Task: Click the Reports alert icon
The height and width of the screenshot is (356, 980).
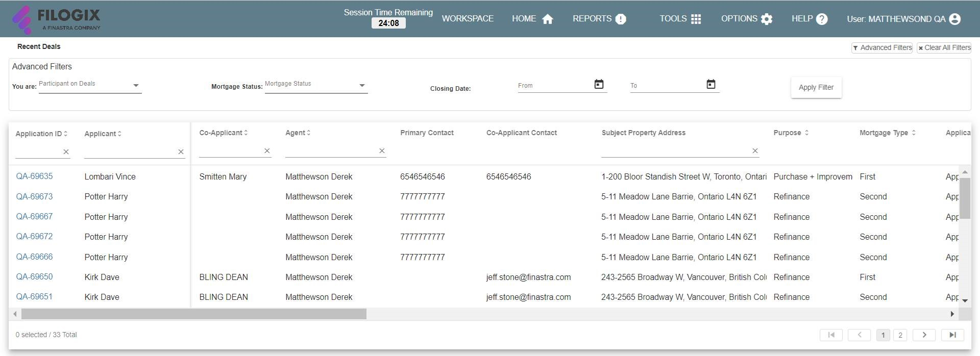Action: 621,19
